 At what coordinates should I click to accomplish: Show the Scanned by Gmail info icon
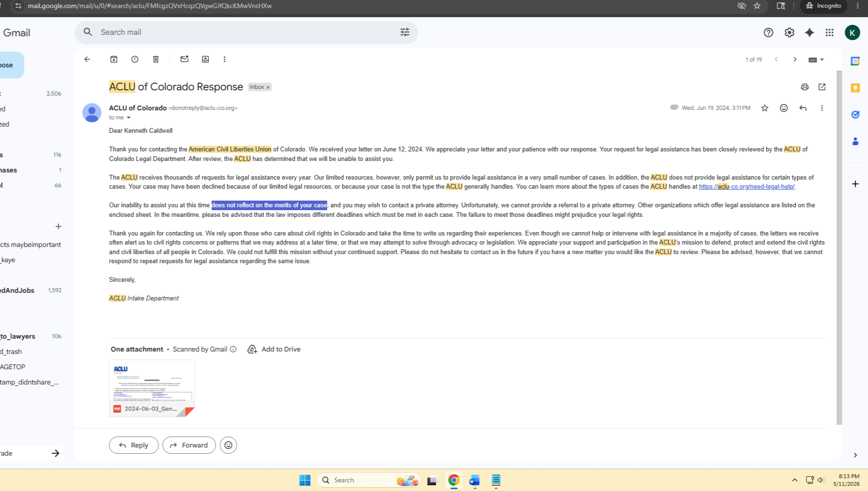(233, 349)
